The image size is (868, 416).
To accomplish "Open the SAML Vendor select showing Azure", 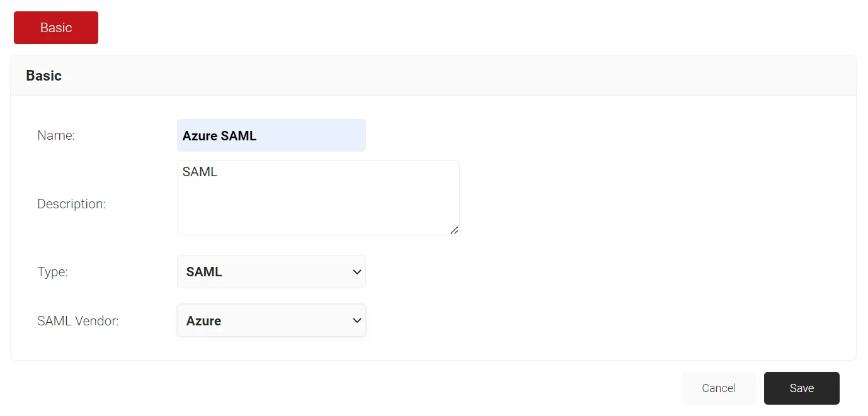I will (x=271, y=320).
